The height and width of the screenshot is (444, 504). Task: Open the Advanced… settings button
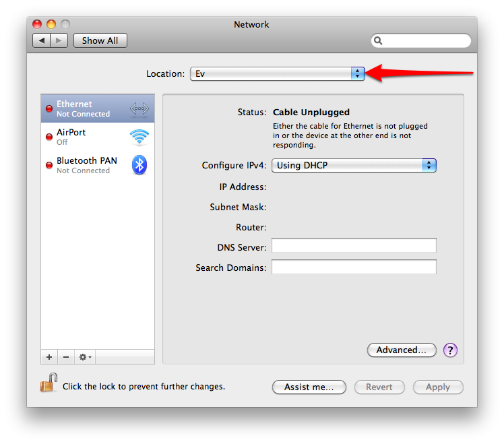click(402, 350)
